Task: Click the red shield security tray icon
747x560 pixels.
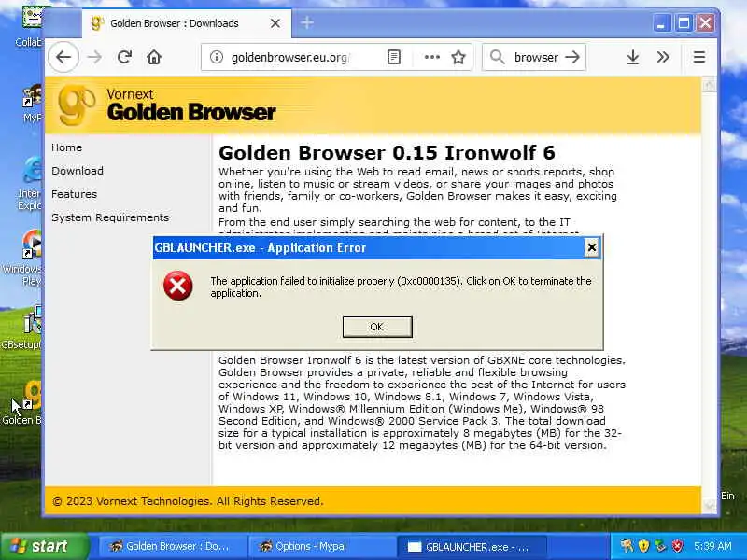Action: pyautogui.click(x=678, y=546)
